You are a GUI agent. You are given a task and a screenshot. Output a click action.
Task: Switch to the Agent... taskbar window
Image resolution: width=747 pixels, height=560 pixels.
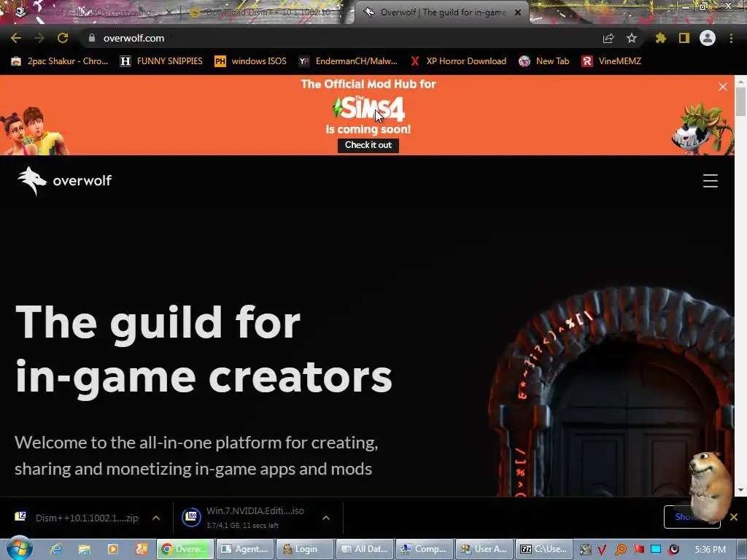pyautogui.click(x=245, y=549)
